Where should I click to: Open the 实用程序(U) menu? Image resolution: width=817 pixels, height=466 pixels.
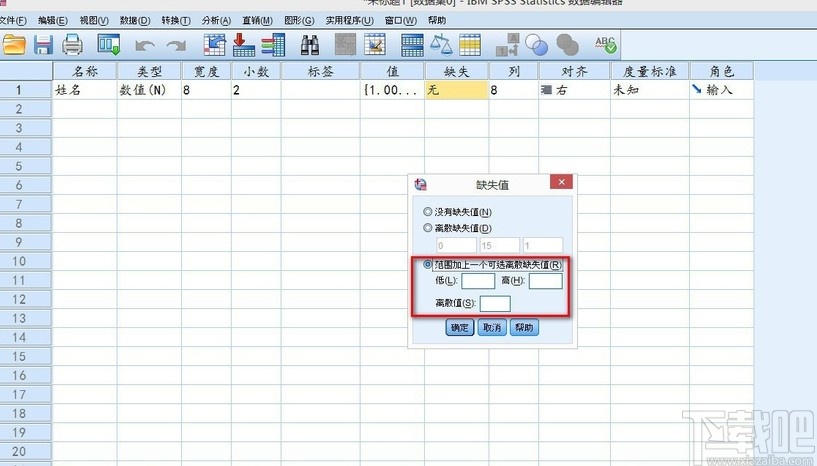(350, 20)
